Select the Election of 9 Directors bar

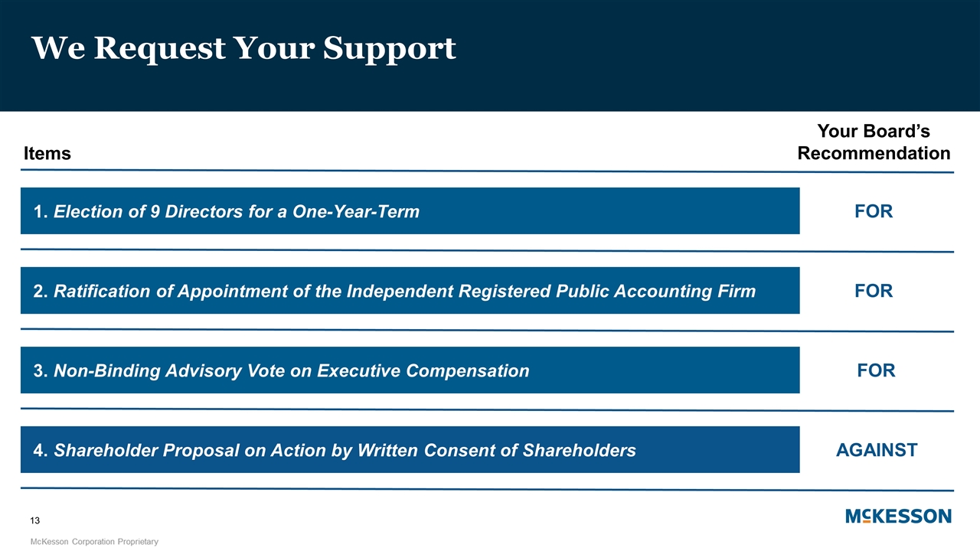click(410, 211)
